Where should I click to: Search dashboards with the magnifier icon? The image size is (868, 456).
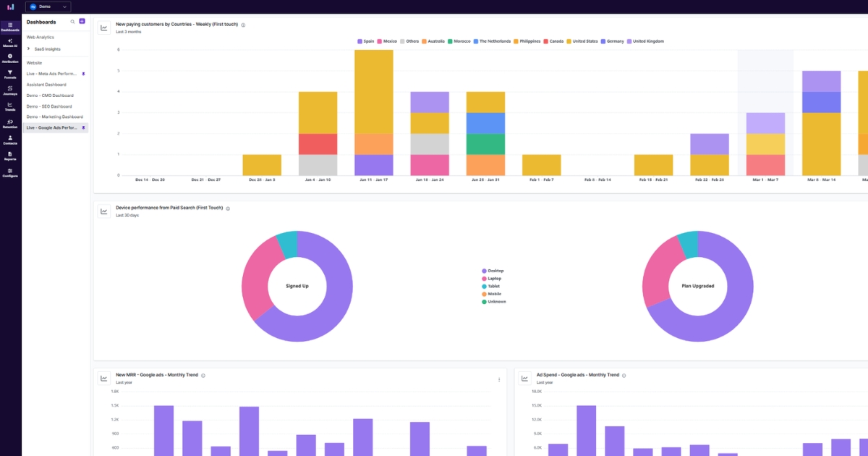coord(72,22)
